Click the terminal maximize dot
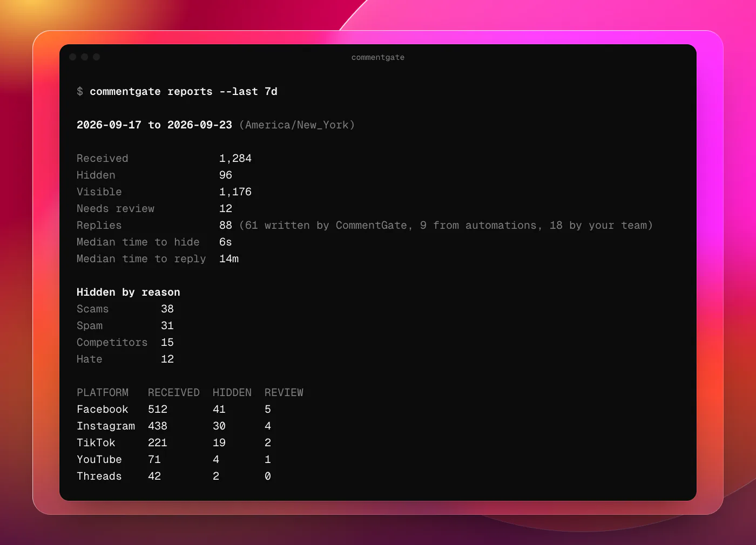The height and width of the screenshot is (545, 756). (x=97, y=57)
